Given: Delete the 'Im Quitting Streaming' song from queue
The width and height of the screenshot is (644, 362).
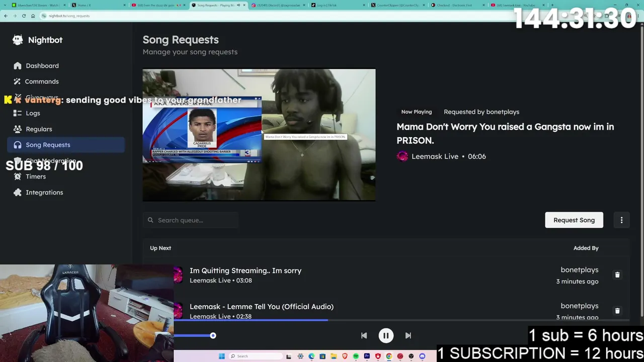Looking at the screenshot, I should [x=617, y=275].
